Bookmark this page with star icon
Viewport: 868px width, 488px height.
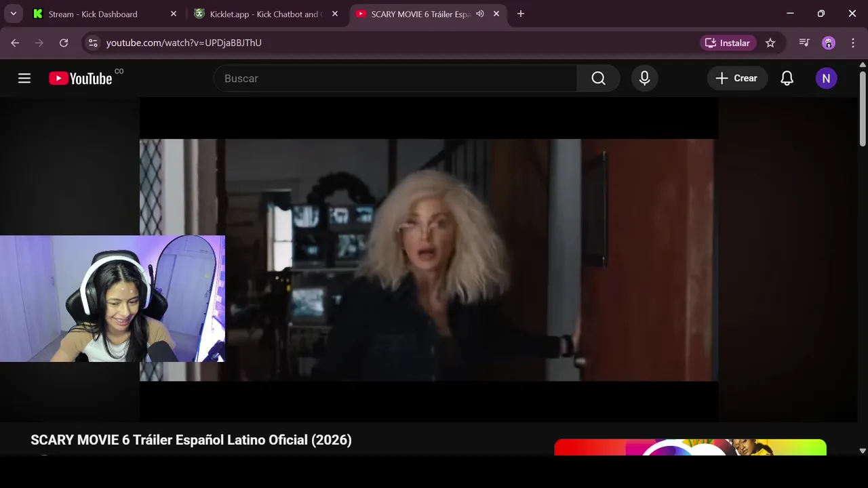click(770, 43)
